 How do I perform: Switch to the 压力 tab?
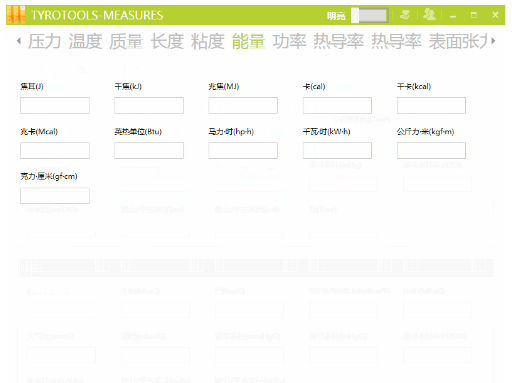tap(44, 42)
